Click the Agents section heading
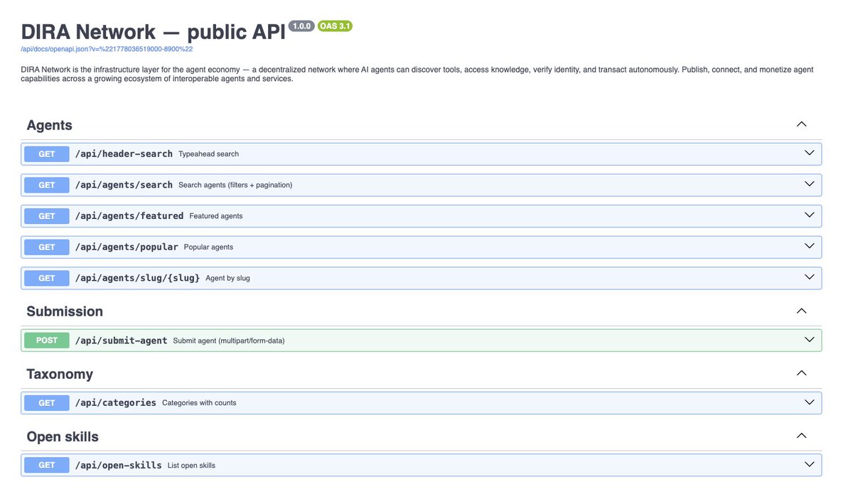 tap(50, 125)
